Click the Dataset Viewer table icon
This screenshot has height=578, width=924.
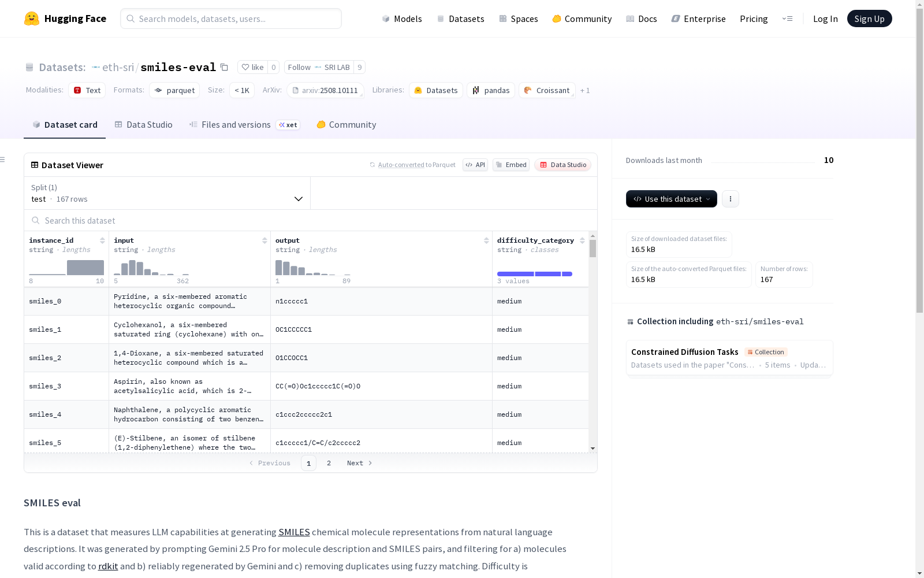(x=35, y=165)
